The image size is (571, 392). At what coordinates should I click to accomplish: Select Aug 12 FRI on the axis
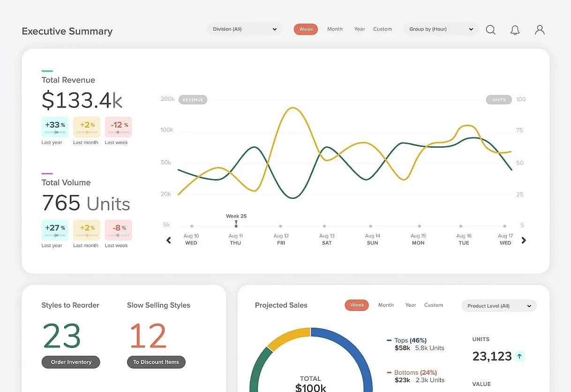(x=281, y=239)
